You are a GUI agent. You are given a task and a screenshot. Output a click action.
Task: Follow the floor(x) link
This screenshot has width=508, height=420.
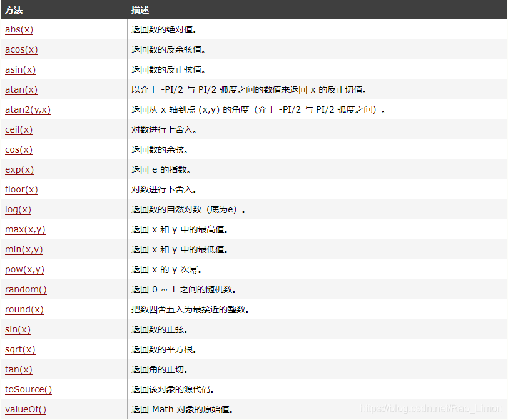pyautogui.click(x=21, y=189)
